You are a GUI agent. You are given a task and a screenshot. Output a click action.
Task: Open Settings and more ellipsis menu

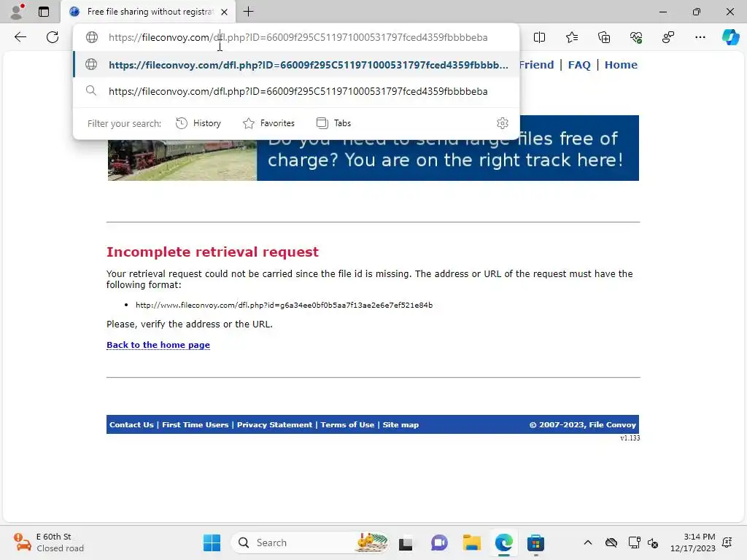pyautogui.click(x=700, y=37)
